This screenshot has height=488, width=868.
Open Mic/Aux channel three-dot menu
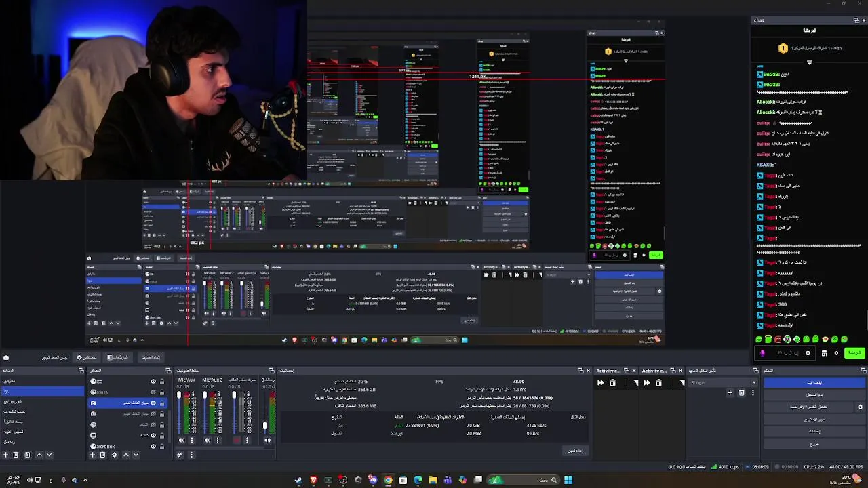pos(191,440)
